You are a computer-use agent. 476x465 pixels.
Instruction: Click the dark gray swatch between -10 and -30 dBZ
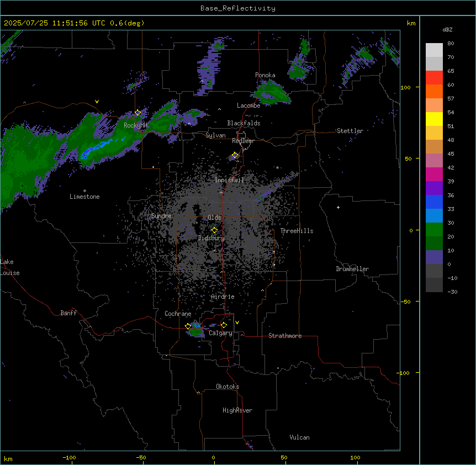[x=434, y=285]
